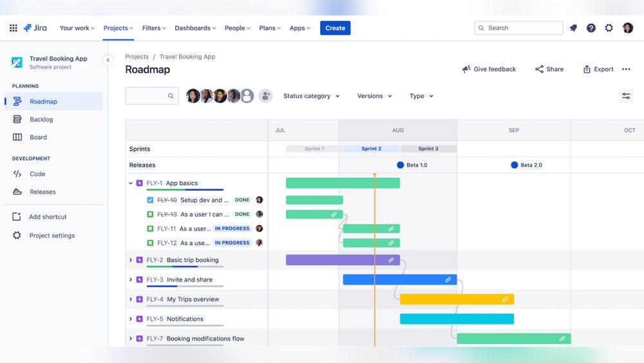Open the app switcher grid icon
Viewport: 644px width, 363px height.
tap(13, 28)
